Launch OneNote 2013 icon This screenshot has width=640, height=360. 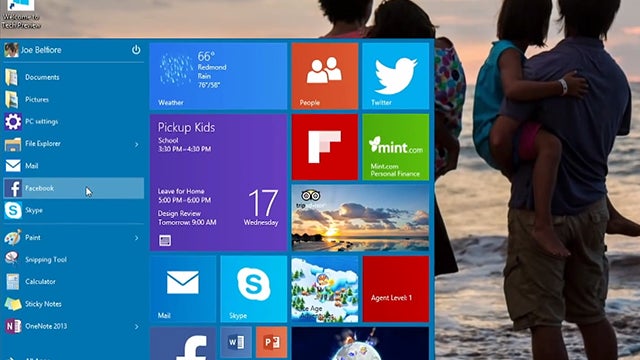(x=13, y=326)
